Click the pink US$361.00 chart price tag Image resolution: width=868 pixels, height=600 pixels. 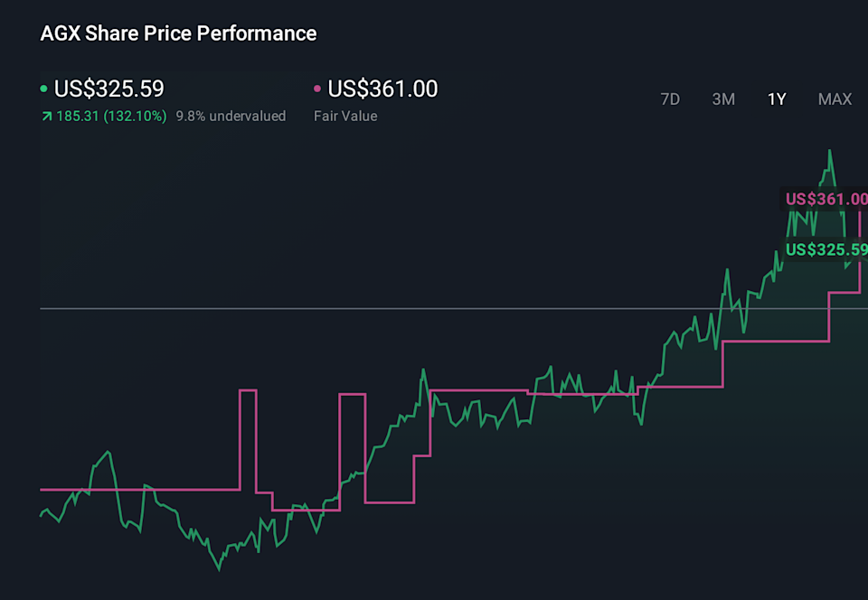[x=826, y=200]
